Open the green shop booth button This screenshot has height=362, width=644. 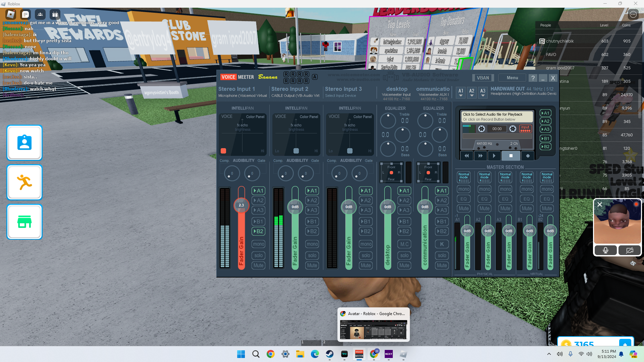(24, 222)
